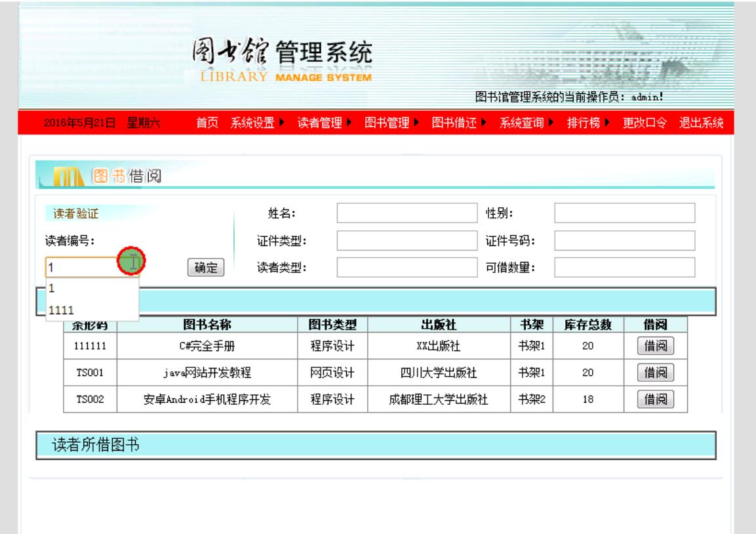Viewport: 756px width, 534px height.
Task: Click into the 读者编号 input field
Action: 92,267
